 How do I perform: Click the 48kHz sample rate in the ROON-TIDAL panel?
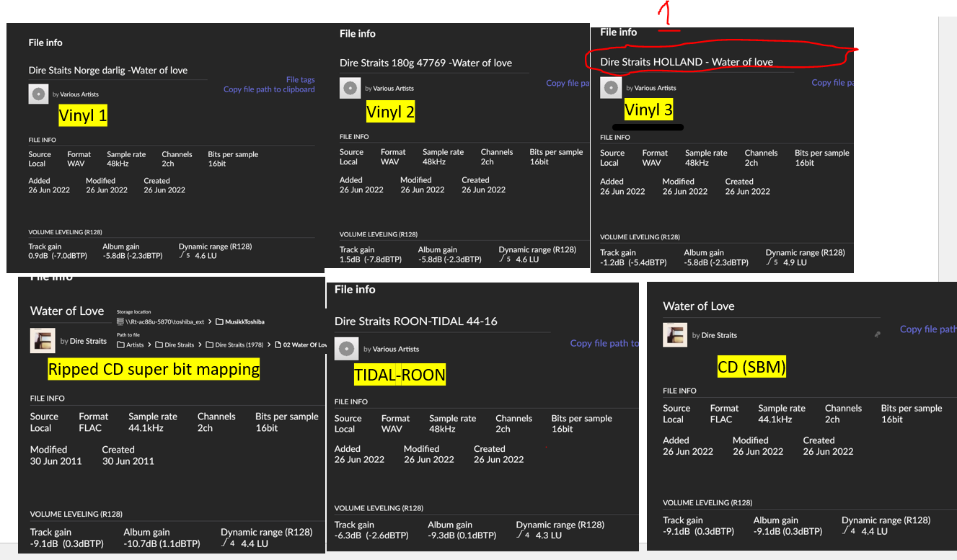pos(442,429)
